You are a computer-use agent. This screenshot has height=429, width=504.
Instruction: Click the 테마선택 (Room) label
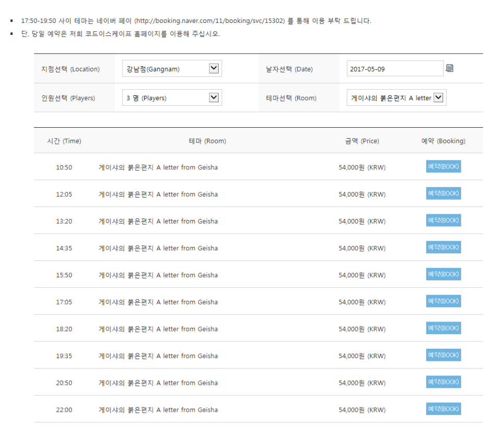pyautogui.click(x=291, y=98)
